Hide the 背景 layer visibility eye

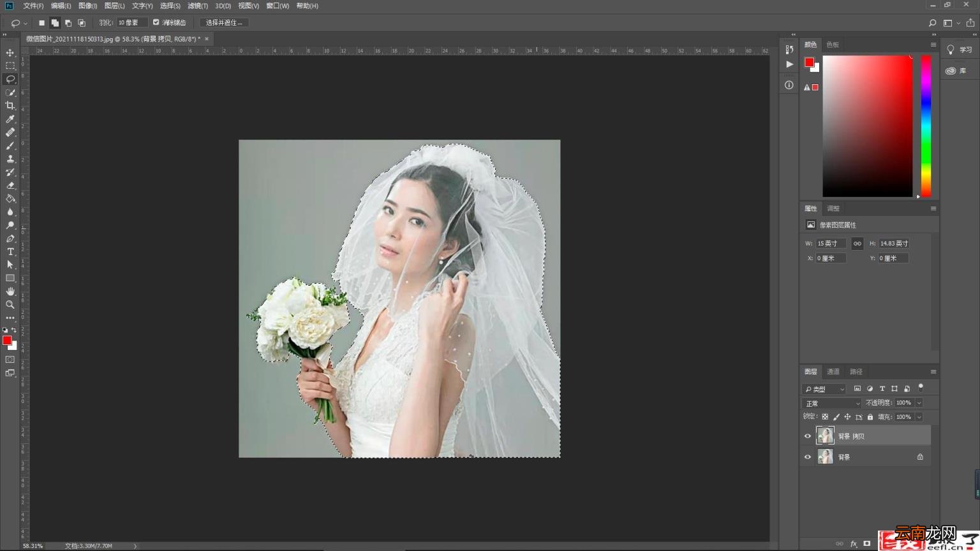[808, 457]
